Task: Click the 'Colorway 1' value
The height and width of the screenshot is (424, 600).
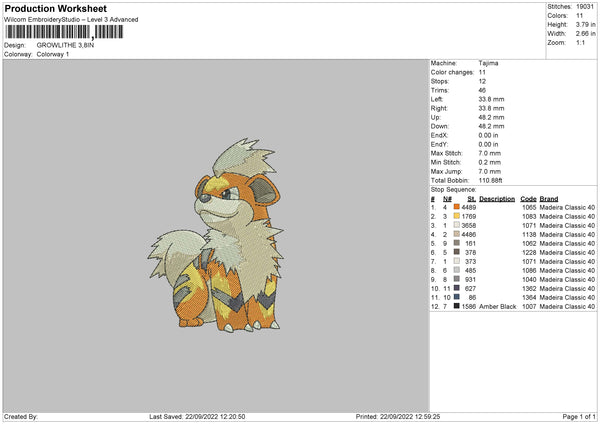Action: point(53,54)
